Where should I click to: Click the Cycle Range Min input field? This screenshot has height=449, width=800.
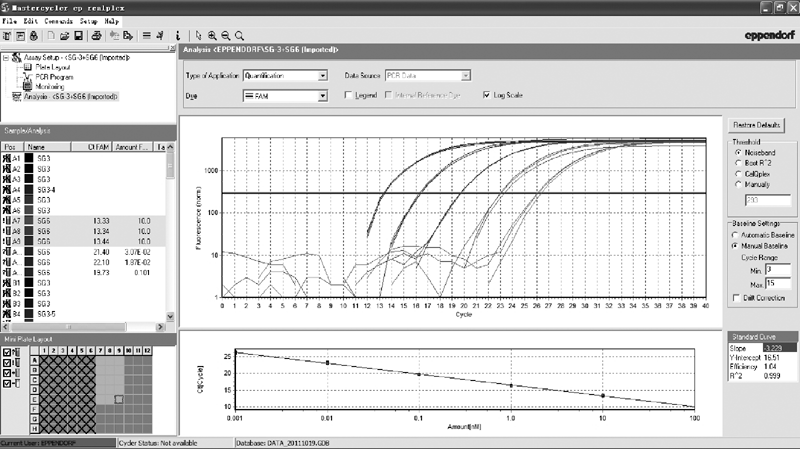[x=778, y=270]
